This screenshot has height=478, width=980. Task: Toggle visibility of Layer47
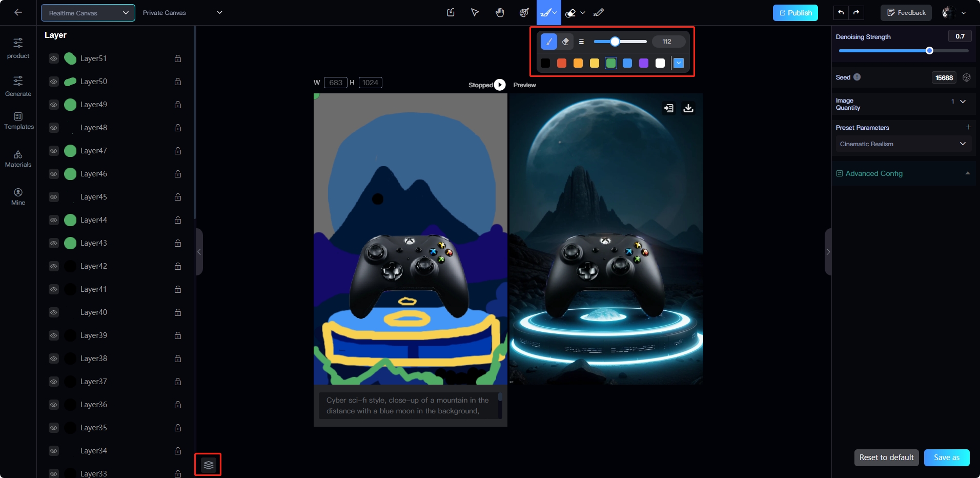(x=54, y=151)
